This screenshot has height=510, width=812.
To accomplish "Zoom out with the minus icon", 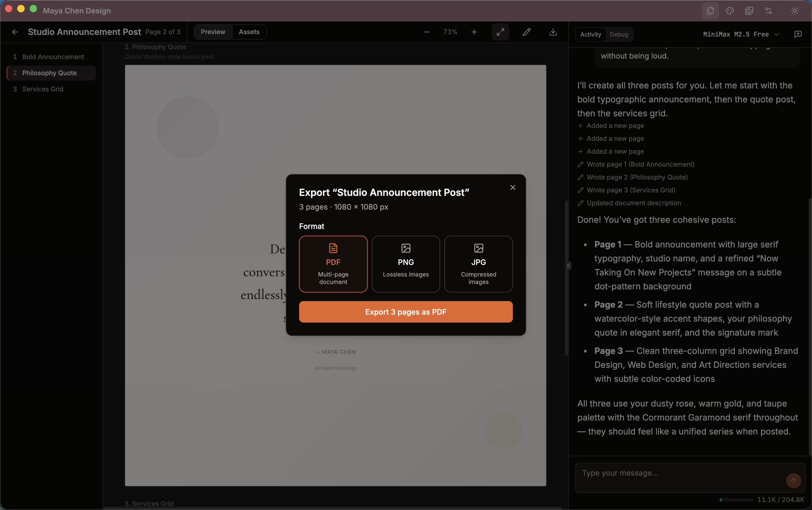I will tap(426, 32).
